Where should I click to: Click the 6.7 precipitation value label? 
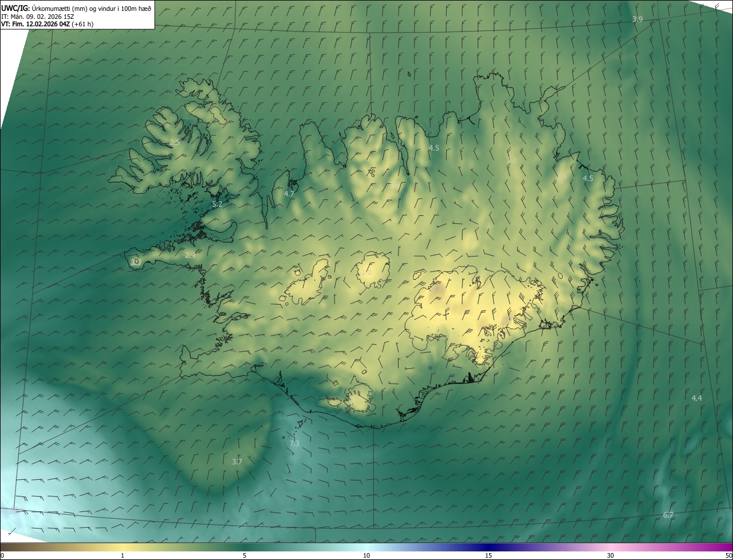(x=668, y=515)
